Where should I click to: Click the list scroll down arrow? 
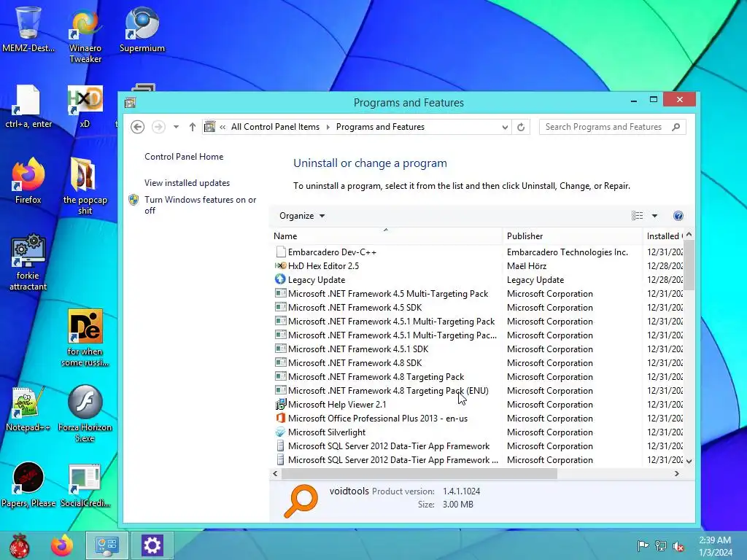click(x=689, y=461)
